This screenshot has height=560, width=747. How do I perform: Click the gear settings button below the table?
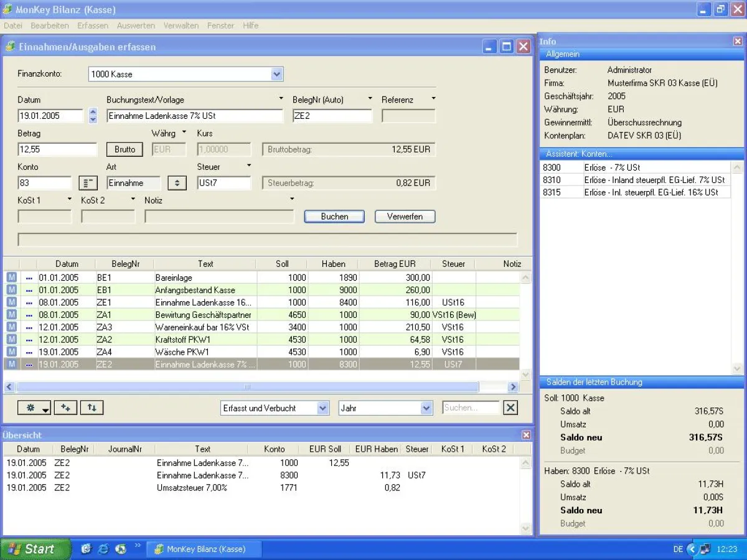click(x=34, y=408)
